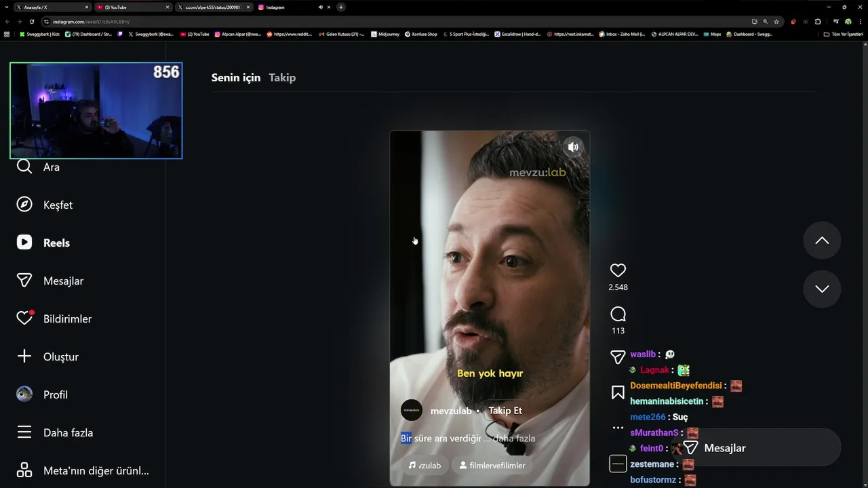Open Chrome three-dot menu

tap(859, 22)
